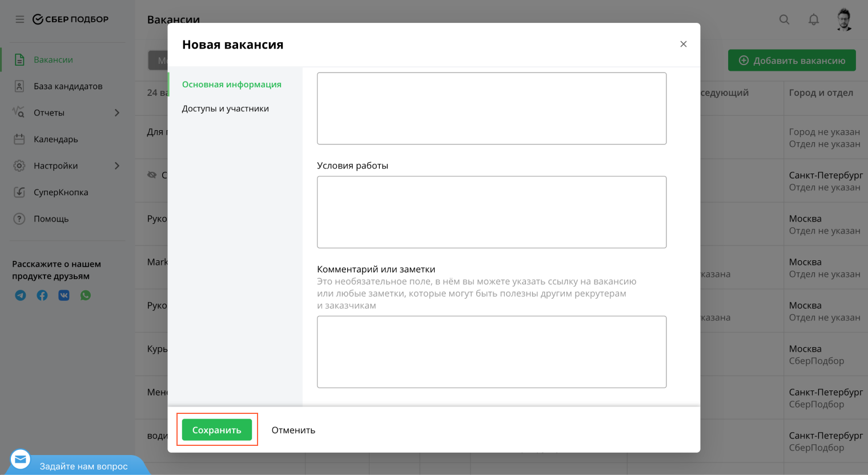Share via the Telegram icon
The width and height of the screenshot is (868, 475).
[21, 295]
